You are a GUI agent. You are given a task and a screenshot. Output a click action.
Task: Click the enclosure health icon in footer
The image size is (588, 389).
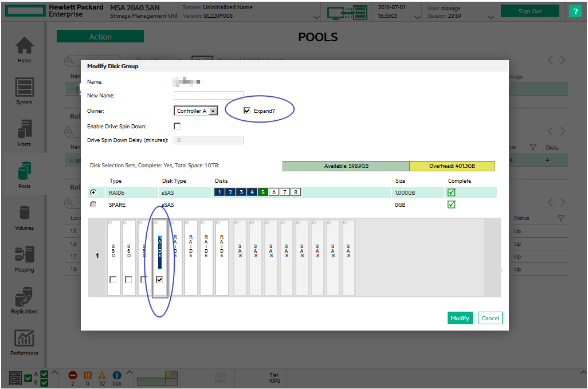point(15,378)
